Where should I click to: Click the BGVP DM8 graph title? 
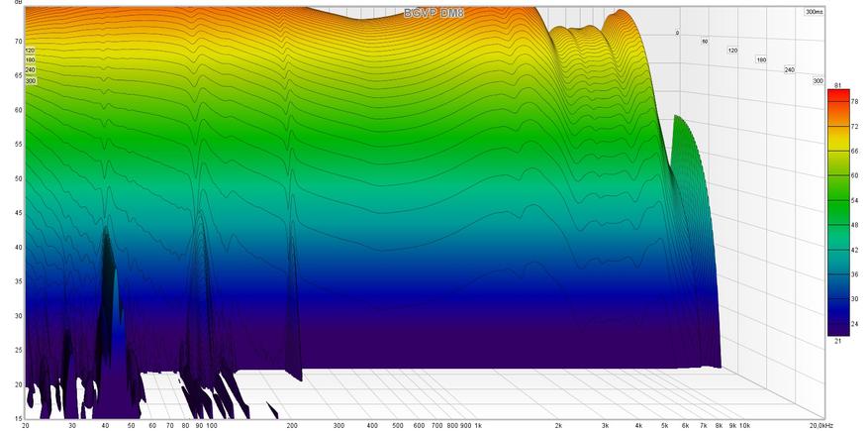click(434, 14)
